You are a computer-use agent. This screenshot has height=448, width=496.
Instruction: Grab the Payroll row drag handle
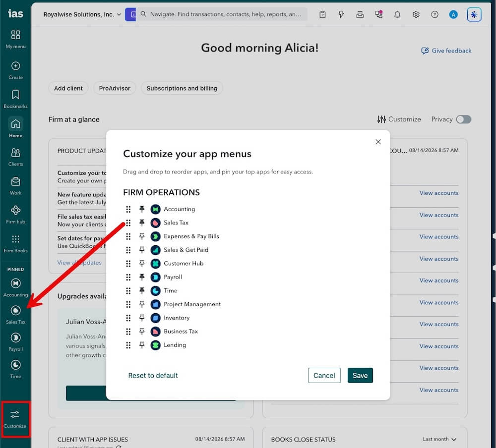click(128, 277)
